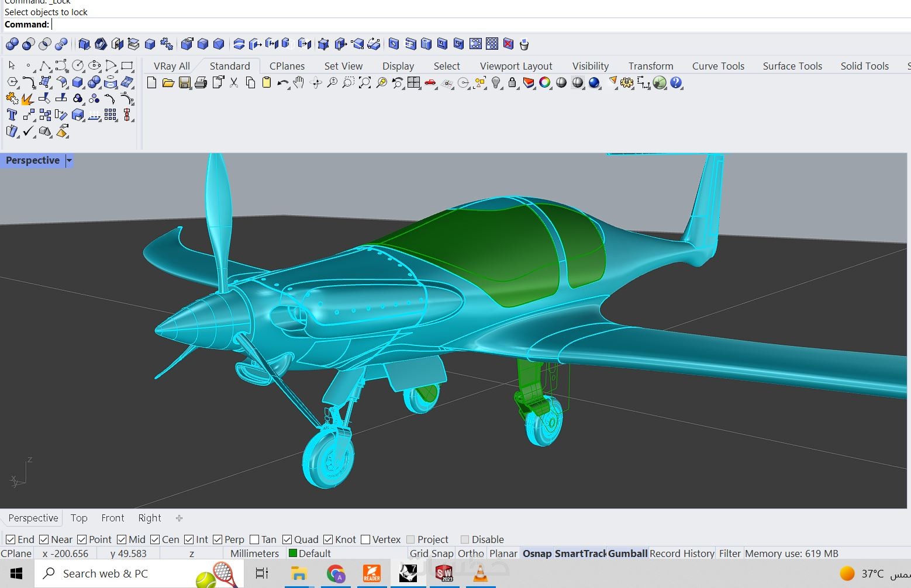Click the Boolean union spheres icon
Screen dimensions: 911x588
(x=12, y=44)
